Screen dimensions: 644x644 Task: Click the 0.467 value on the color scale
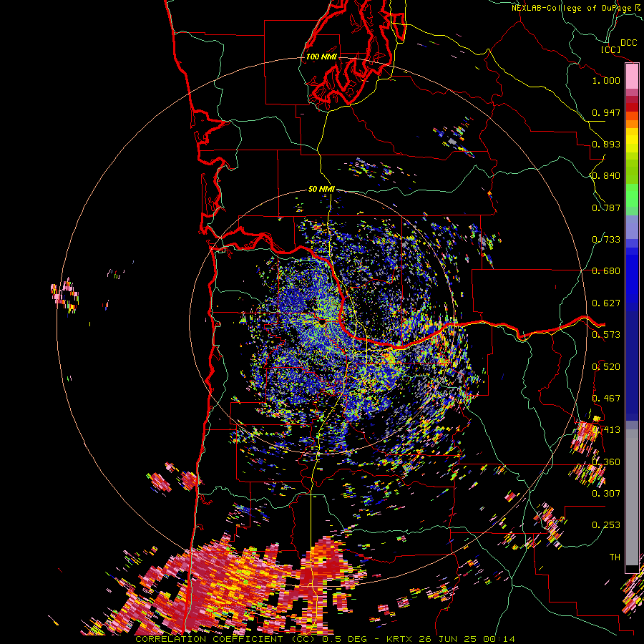(x=606, y=399)
